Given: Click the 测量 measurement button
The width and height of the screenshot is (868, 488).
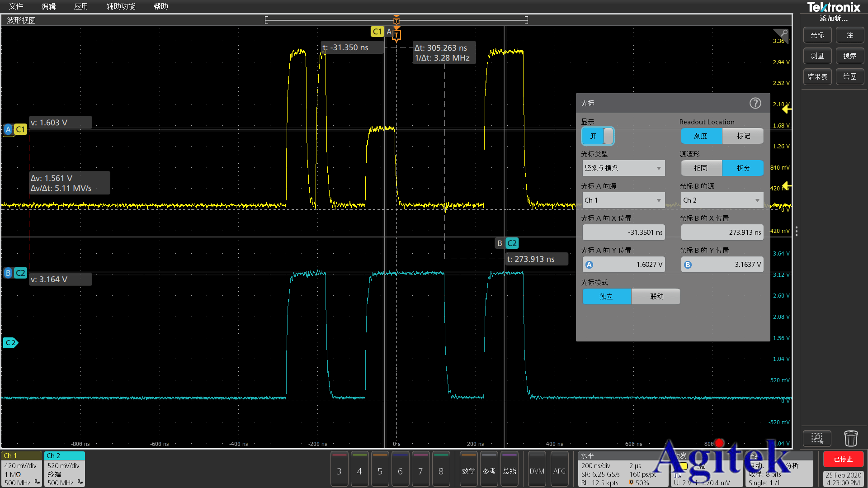Looking at the screenshot, I should pos(817,56).
